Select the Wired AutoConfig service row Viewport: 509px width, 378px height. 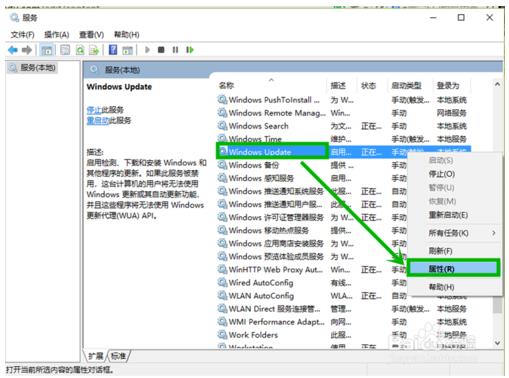312,283
